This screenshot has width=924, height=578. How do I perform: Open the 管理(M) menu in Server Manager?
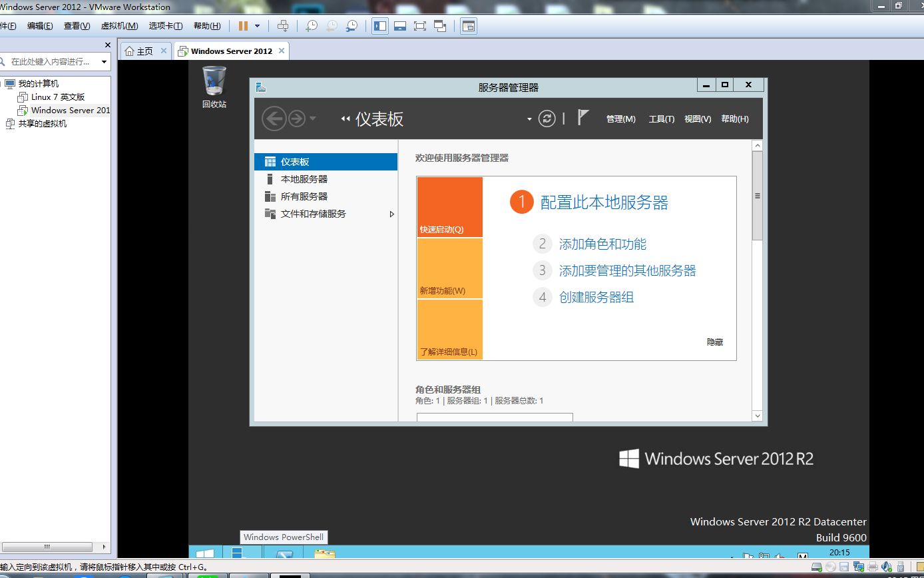620,119
